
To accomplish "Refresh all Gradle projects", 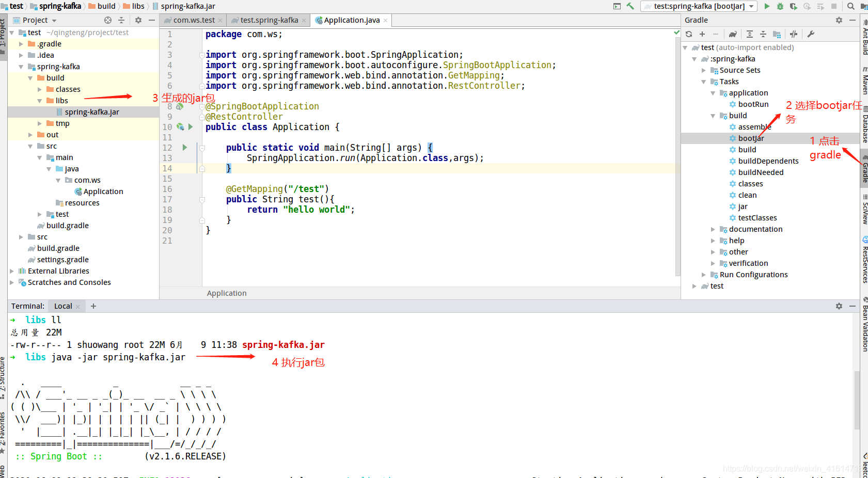I will coord(689,34).
